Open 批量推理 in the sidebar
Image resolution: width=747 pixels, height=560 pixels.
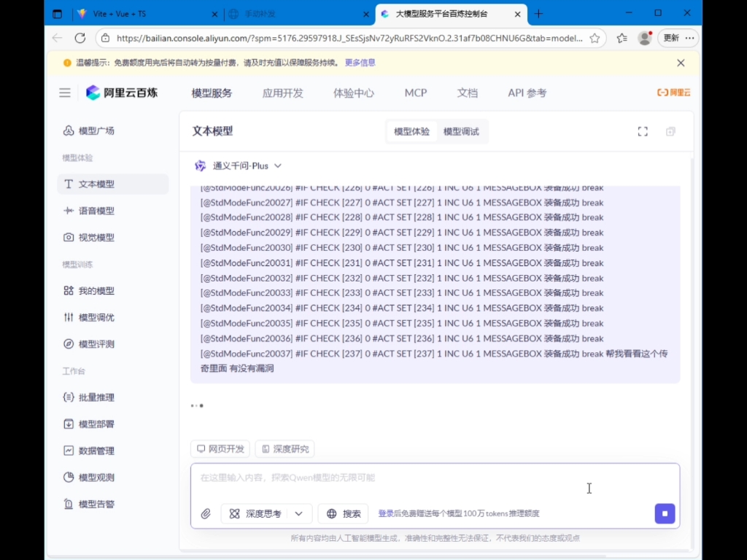[x=89, y=397]
